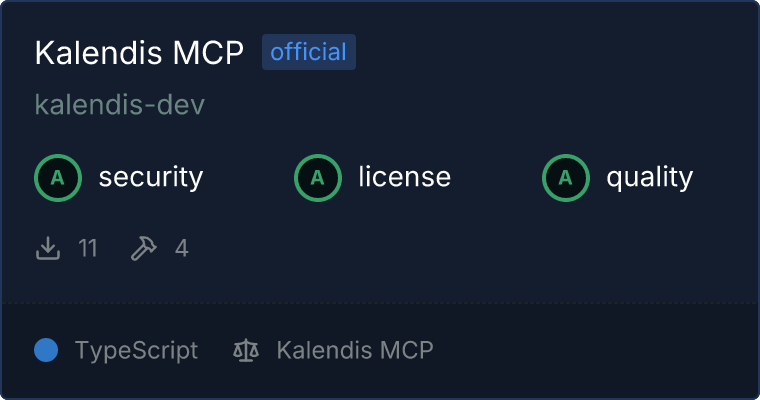Click the download arrow icon

(x=48, y=248)
